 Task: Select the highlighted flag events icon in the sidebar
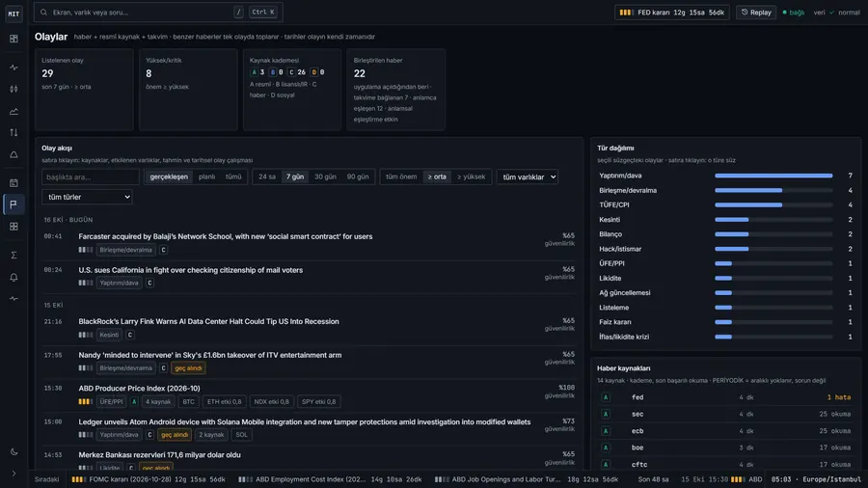click(x=14, y=204)
